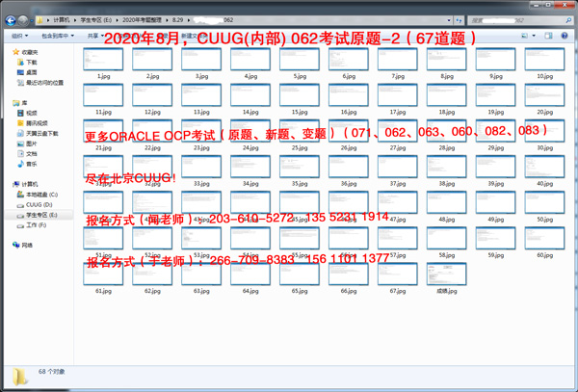Select the 17.jpg file thumbnail
578x392 pixels.
point(397,95)
